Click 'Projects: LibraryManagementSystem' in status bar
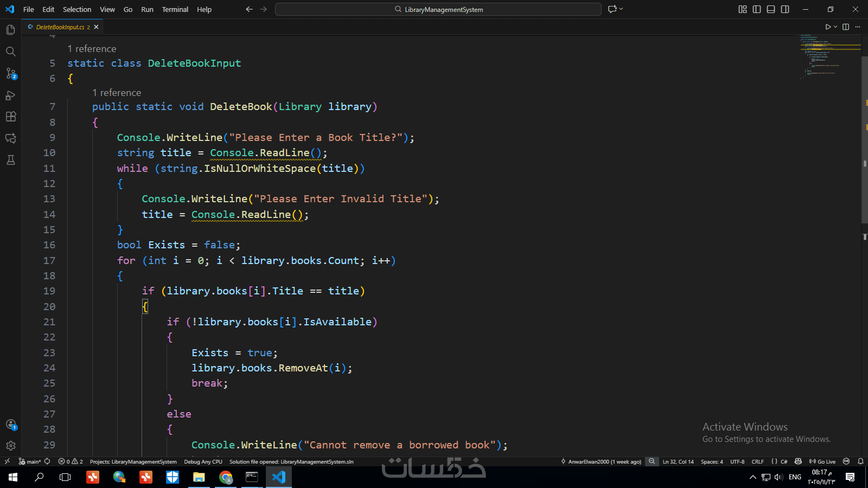The image size is (868, 488). tap(133, 461)
